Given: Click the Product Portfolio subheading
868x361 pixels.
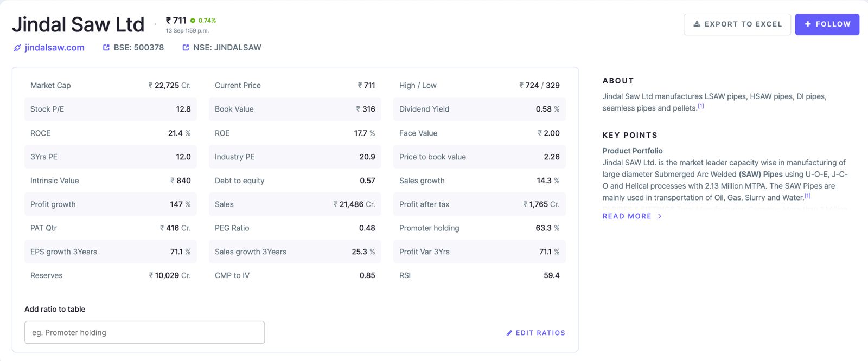Looking at the screenshot, I should coord(633,151).
